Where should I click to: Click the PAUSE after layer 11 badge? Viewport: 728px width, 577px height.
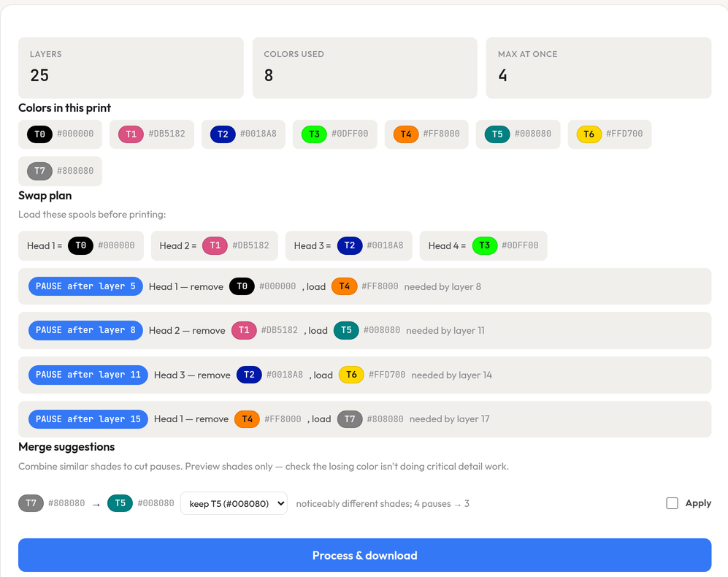pos(88,375)
